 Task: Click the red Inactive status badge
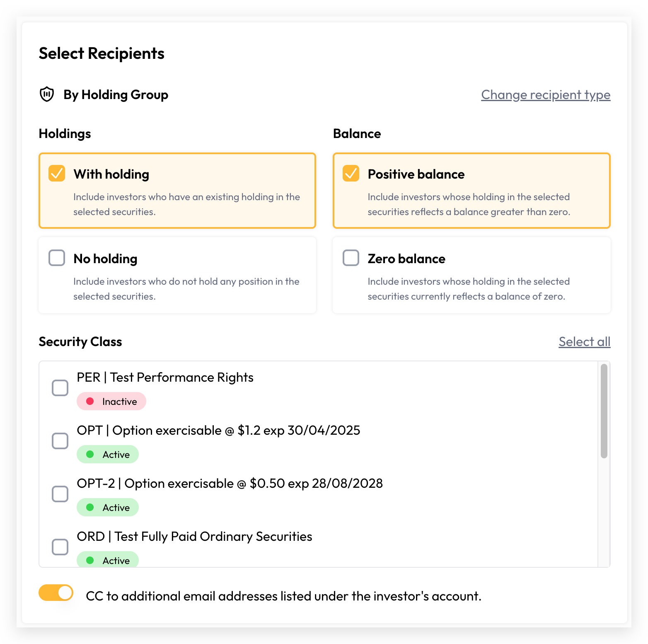coord(111,401)
